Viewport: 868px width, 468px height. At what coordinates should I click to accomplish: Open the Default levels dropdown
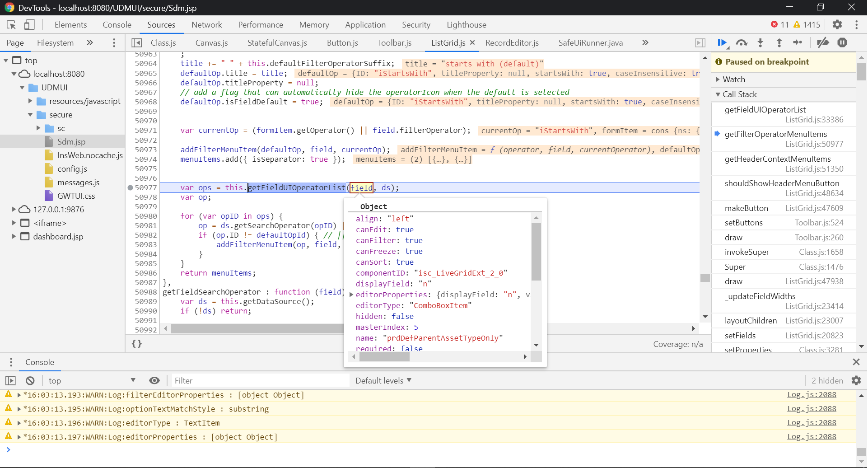pyautogui.click(x=383, y=381)
